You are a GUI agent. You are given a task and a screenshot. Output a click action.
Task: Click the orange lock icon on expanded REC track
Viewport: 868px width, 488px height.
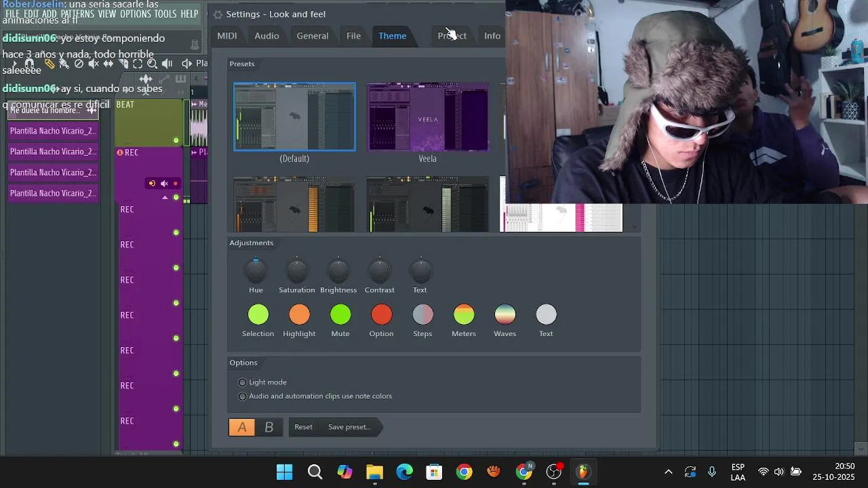tap(152, 184)
